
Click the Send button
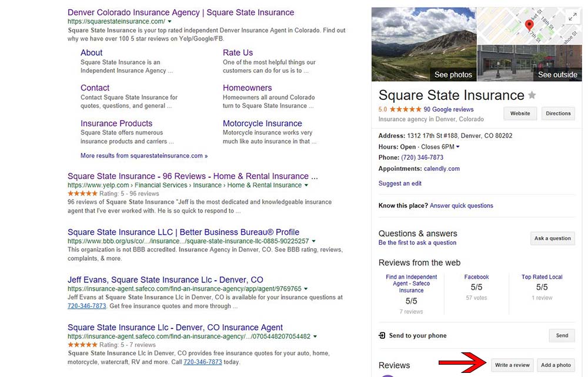point(562,335)
